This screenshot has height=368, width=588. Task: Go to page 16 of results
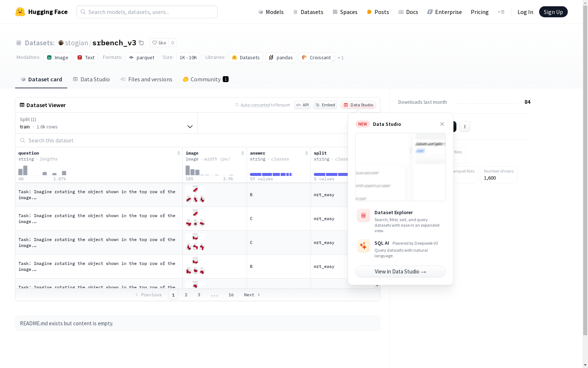click(231, 295)
